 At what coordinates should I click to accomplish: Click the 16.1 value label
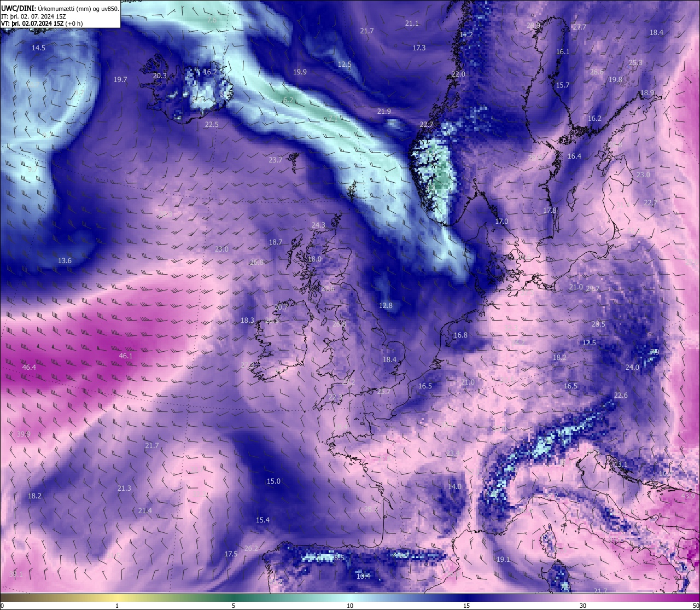(563, 51)
